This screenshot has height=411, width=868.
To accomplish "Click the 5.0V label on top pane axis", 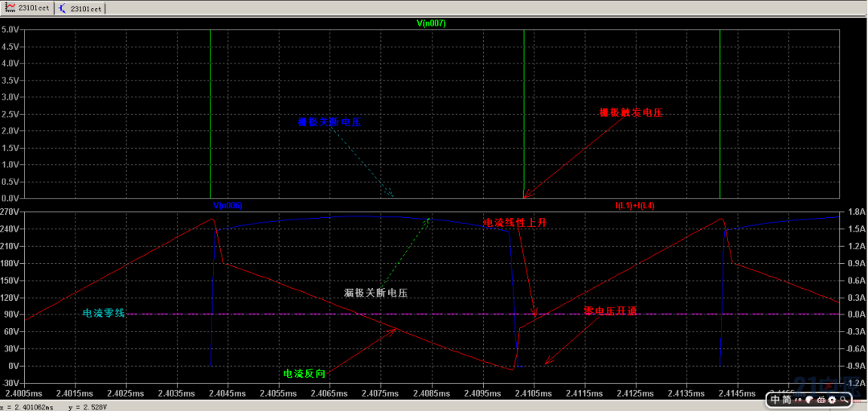I will (x=11, y=29).
